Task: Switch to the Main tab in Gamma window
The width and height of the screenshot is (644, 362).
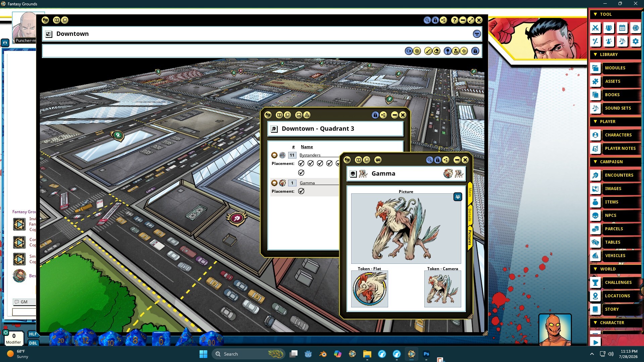Action: pos(470,192)
